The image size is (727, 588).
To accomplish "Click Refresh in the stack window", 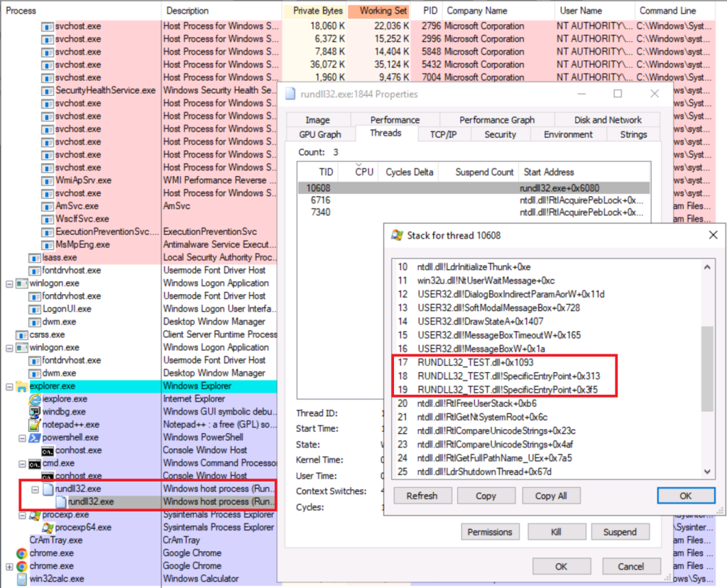I will coord(422,496).
